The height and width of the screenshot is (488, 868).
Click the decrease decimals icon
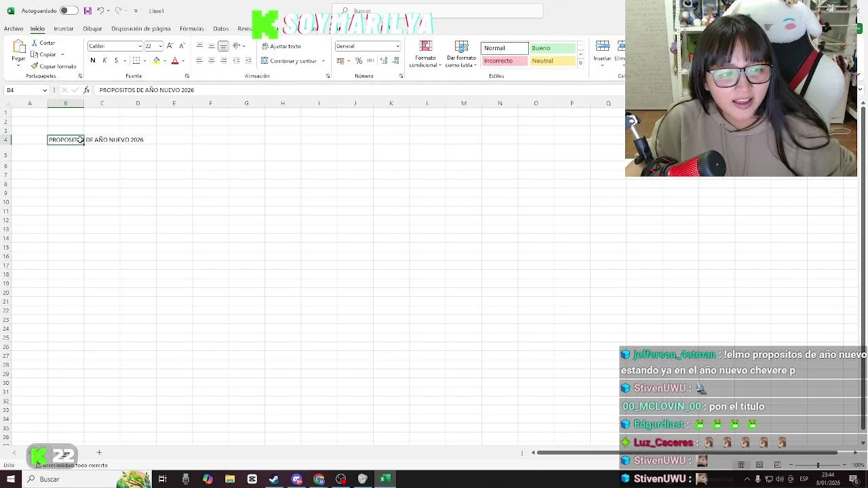tap(395, 60)
